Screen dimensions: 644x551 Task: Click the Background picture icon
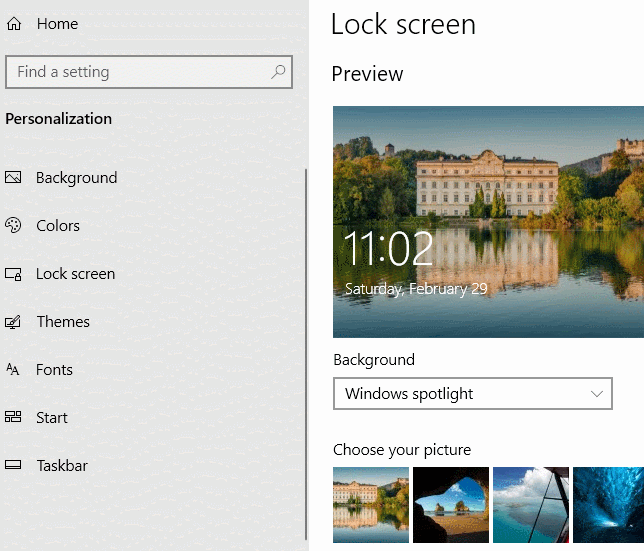point(13,177)
